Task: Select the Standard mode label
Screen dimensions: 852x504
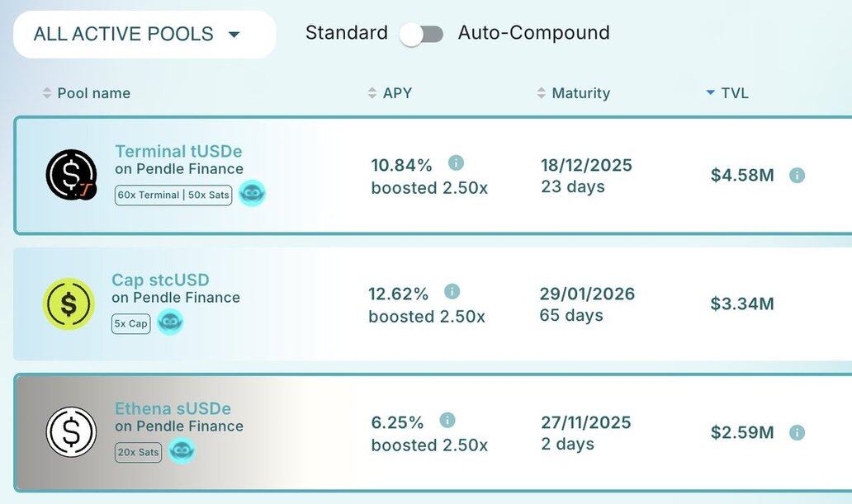Action: point(347,33)
